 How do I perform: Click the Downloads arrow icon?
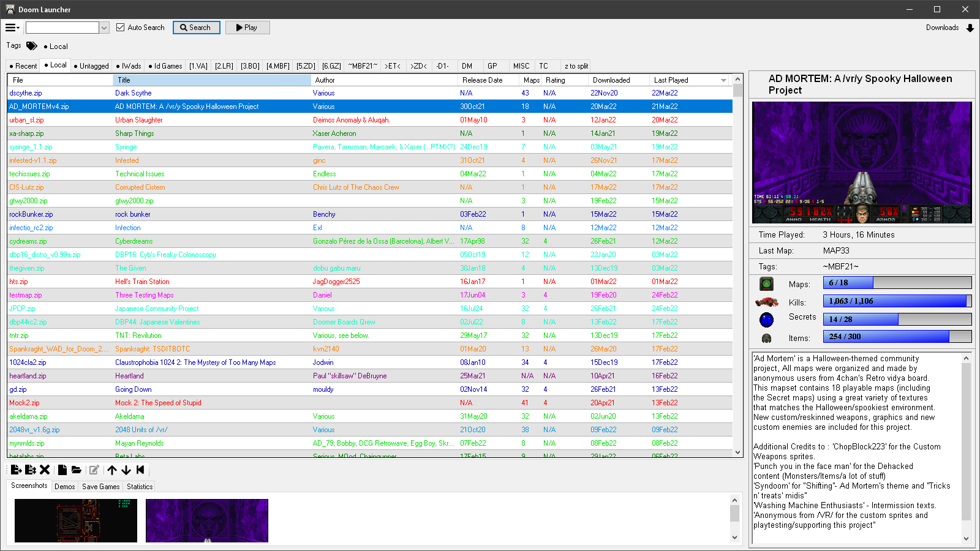click(970, 28)
